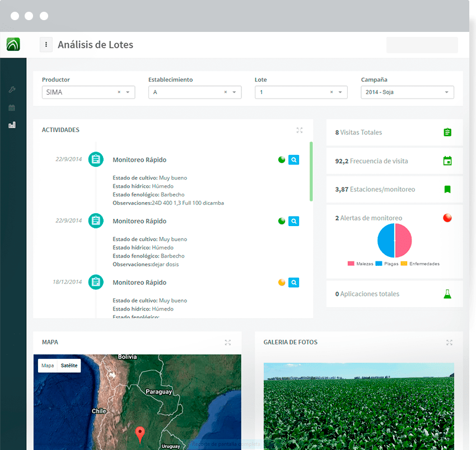476x450 pixels.
Task: Click the first Monitoreo Rápido activity title
Action: [x=139, y=160]
